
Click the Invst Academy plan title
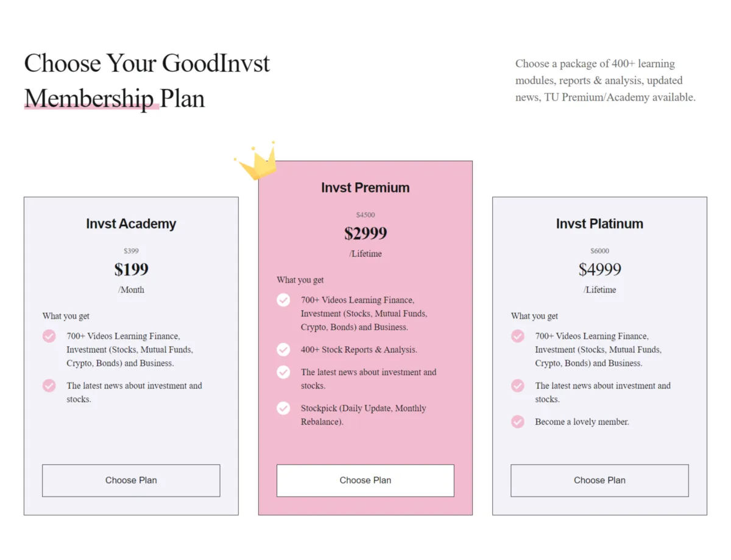point(131,224)
